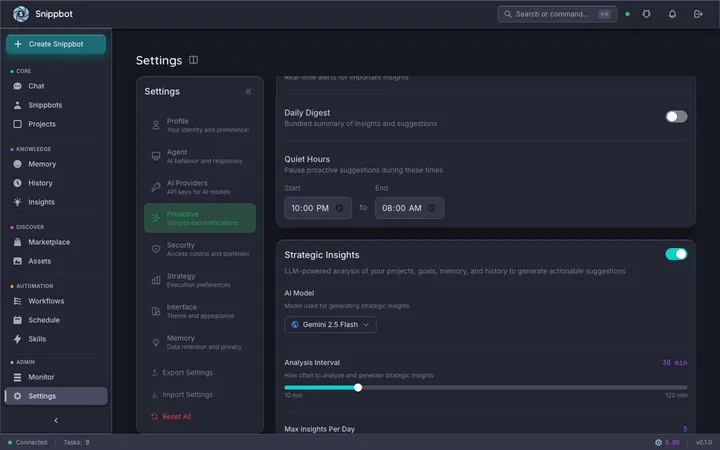
Task: Collapse the main sidebar arrow
Action: tap(56, 420)
